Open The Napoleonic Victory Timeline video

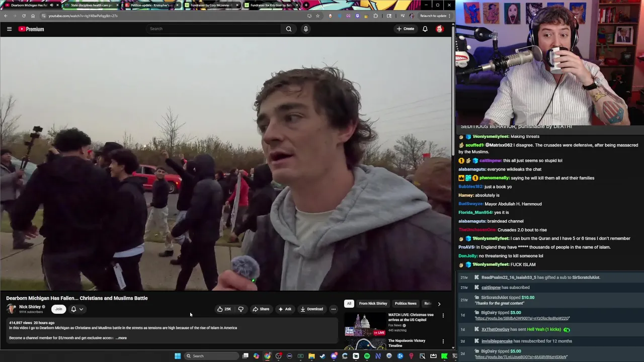click(407, 343)
